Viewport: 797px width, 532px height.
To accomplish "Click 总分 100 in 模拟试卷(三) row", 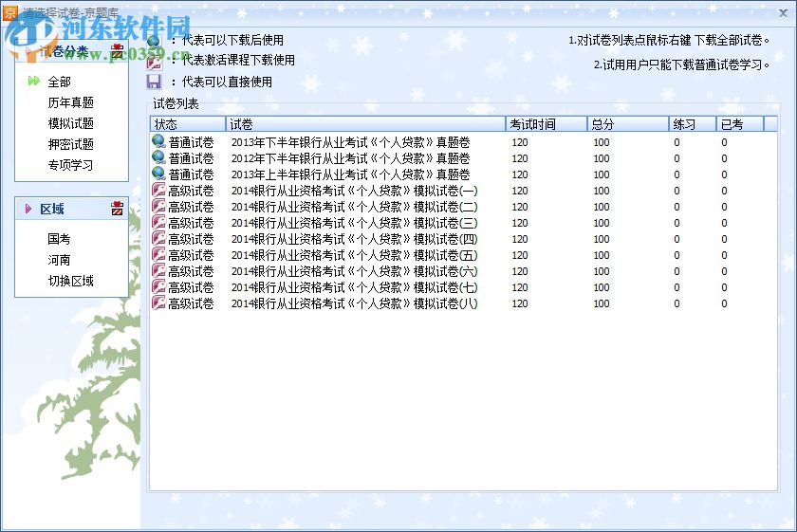I will pos(602,223).
